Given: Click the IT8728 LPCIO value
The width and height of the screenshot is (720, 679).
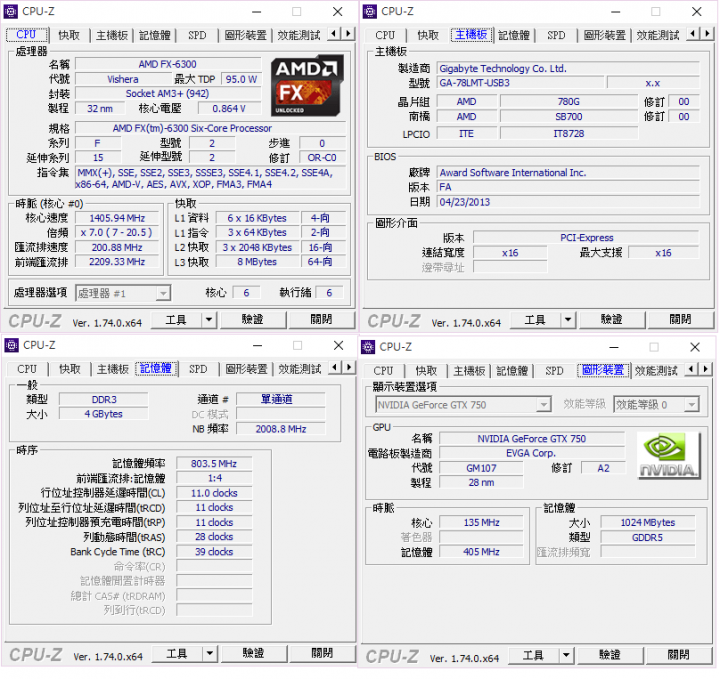Looking at the screenshot, I should tap(568, 134).
